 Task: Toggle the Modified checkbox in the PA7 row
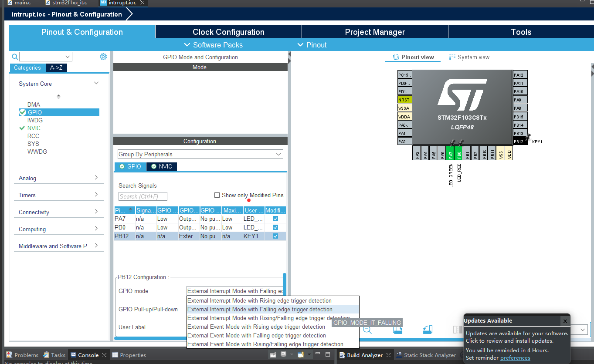275,219
